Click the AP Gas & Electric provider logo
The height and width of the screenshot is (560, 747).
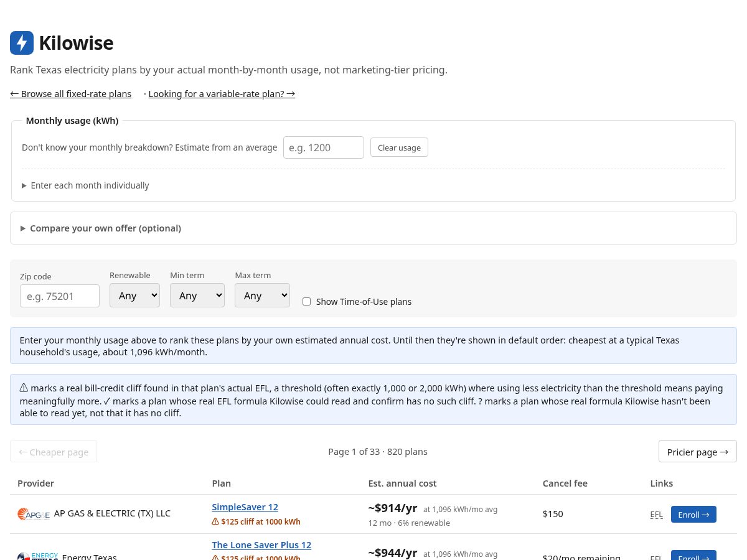coord(34,514)
